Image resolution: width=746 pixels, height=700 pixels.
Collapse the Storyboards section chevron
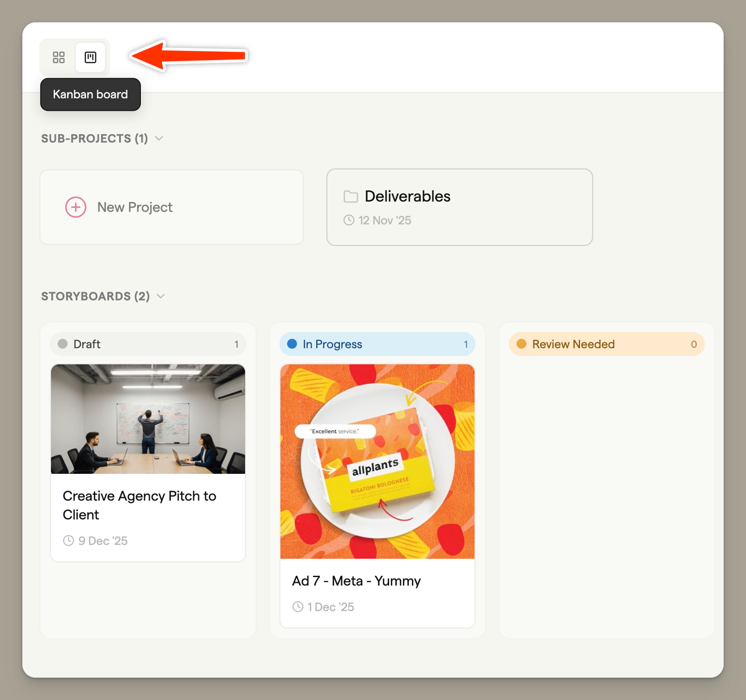(161, 296)
